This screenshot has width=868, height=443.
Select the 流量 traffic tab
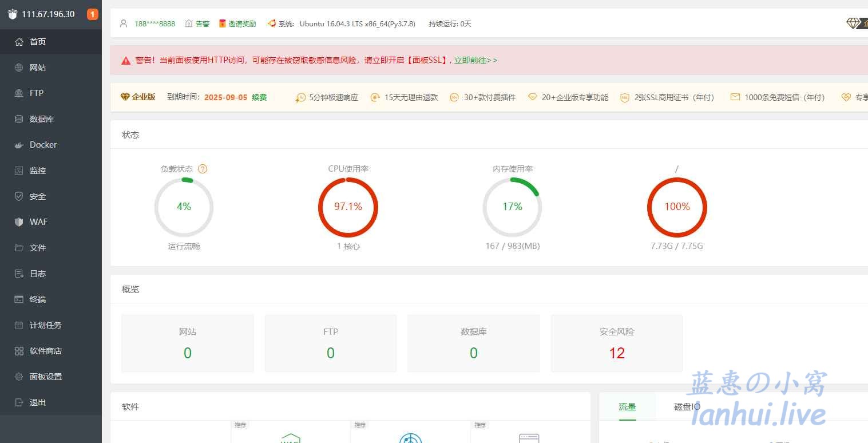click(627, 406)
